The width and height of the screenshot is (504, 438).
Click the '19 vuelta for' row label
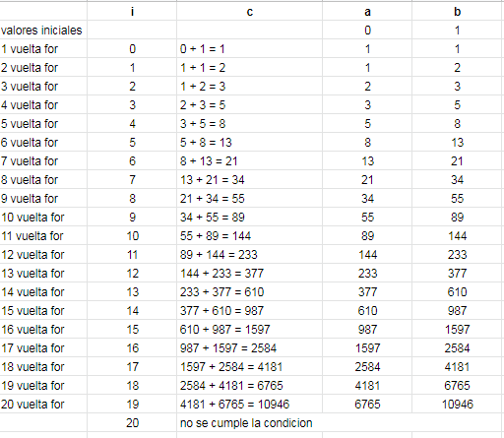pos(43,385)
